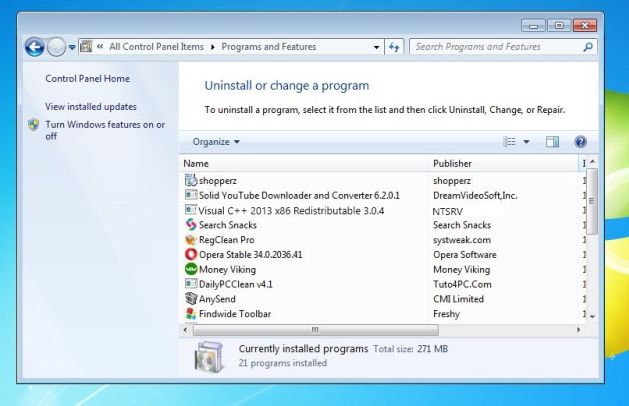Open the address bar history dropdown
Viewport: 629px width, 406px height.
point(376,47)
